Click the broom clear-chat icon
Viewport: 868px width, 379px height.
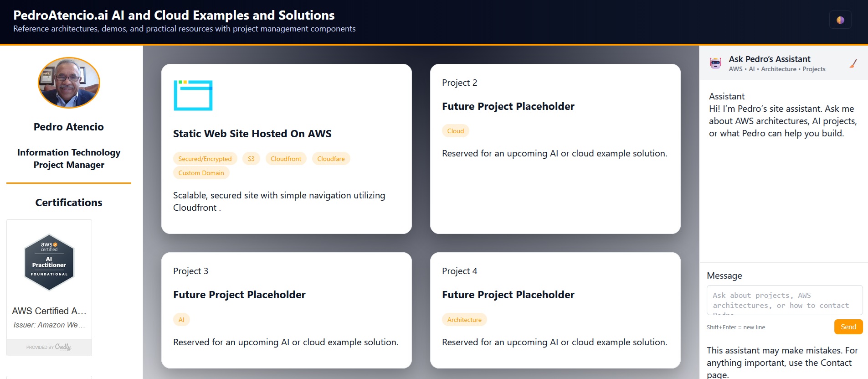coord(853,64)
